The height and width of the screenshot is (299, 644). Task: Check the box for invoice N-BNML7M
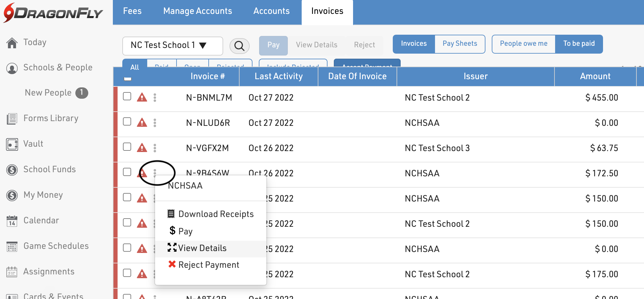pyautogui.click(x=127, y=97)
